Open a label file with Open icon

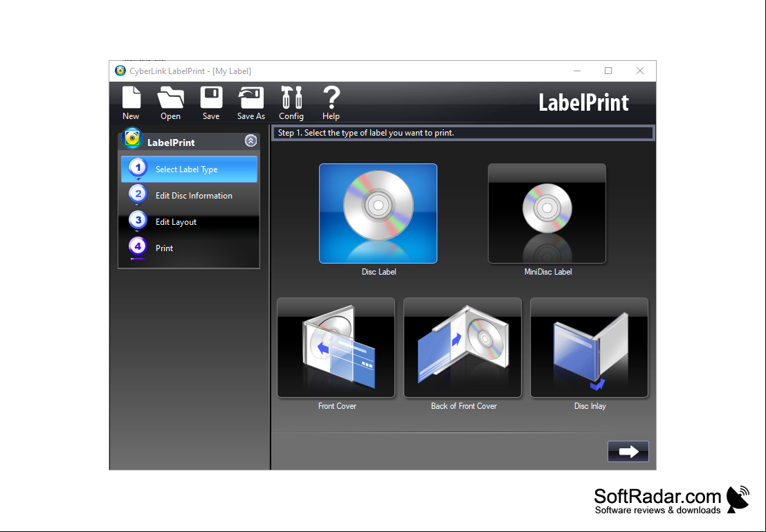coord(170,98)
